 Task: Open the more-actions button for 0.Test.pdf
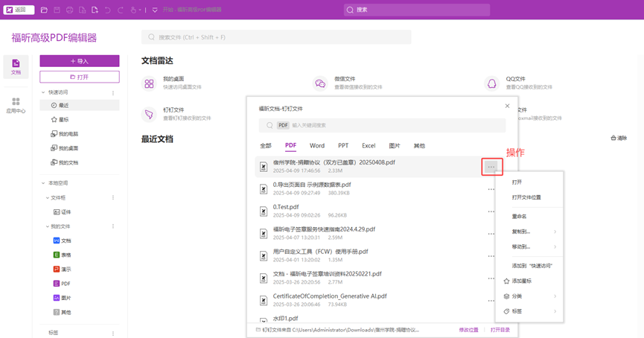491,211
